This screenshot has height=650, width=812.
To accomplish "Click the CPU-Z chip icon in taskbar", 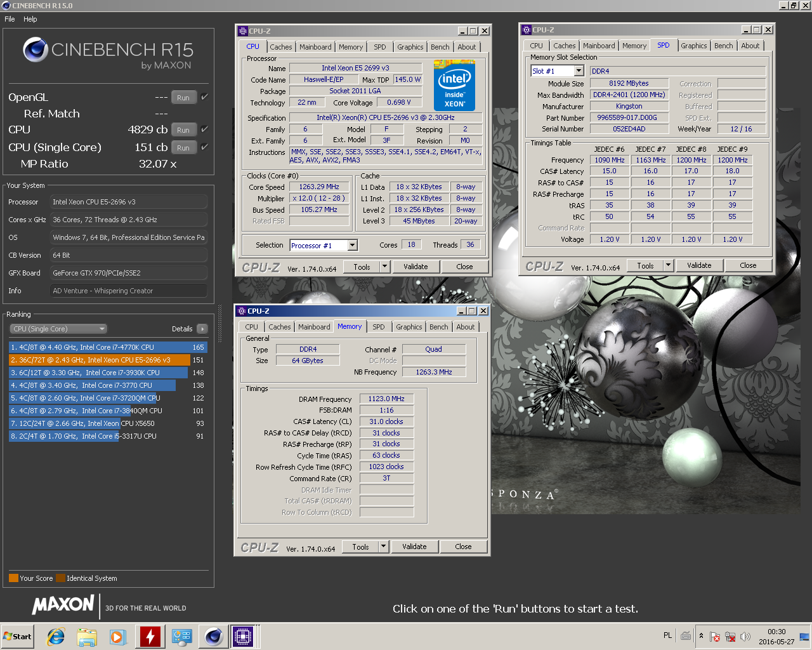I will (x=243, y=636).
